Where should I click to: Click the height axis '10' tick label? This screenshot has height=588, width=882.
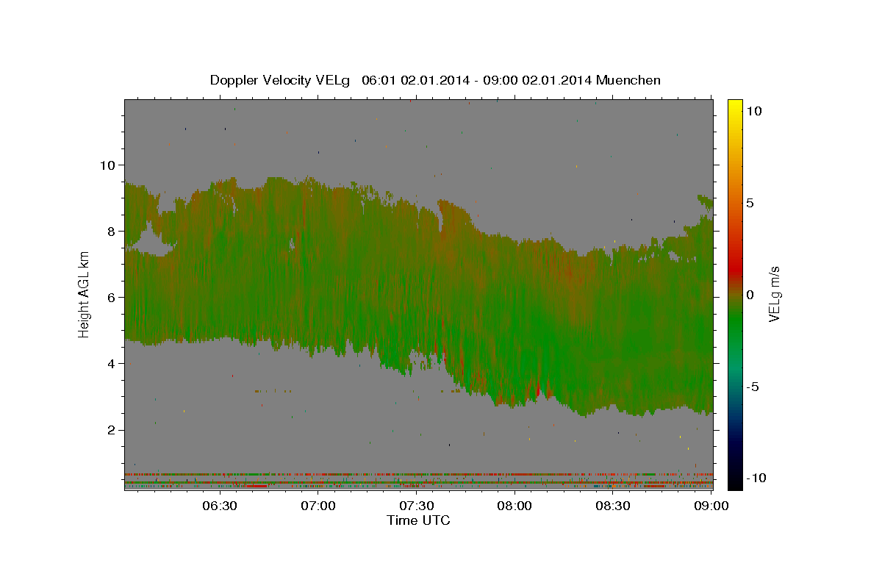click(x=107, y=165)
